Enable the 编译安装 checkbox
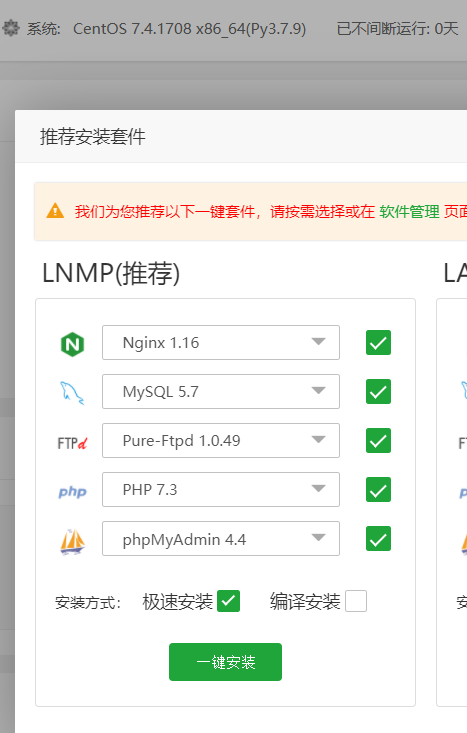Viewport: 467px width, 733px height. [356, 601]
